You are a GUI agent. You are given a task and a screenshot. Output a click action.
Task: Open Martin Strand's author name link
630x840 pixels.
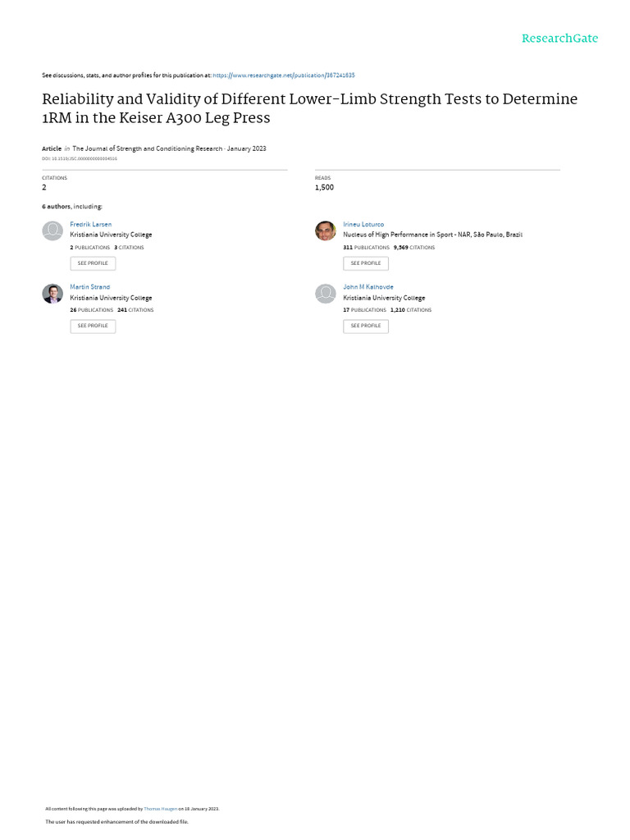click(x=89, y=287)
